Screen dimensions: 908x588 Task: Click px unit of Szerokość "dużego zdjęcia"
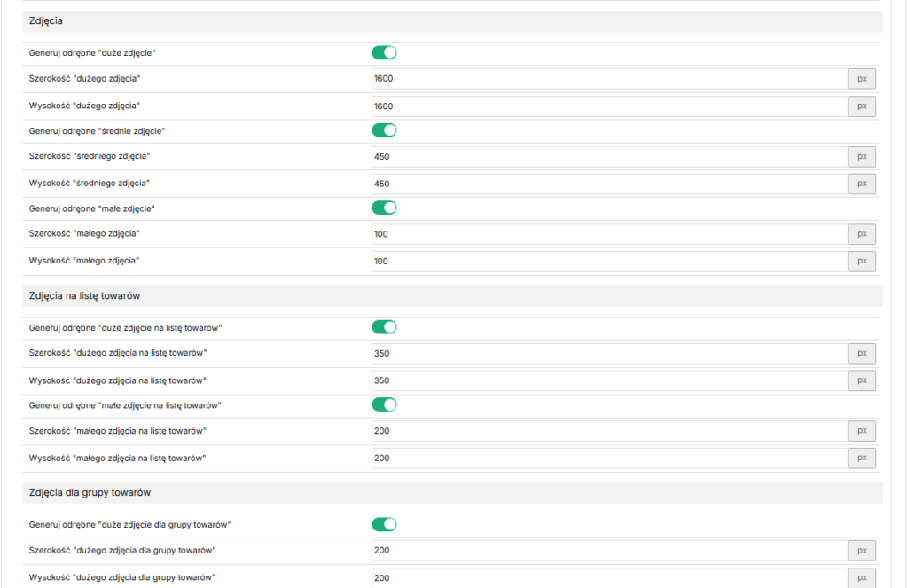coord(862,79)
